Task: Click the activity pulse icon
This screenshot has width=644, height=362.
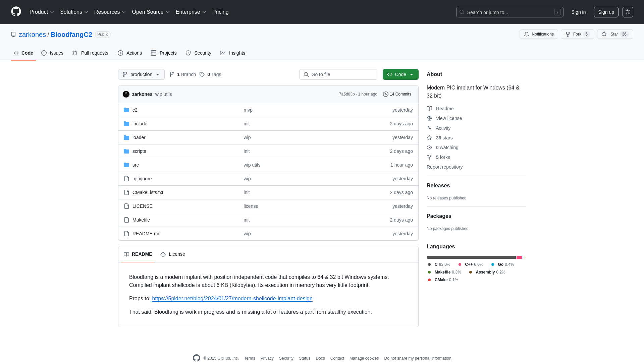Action: 429,128
